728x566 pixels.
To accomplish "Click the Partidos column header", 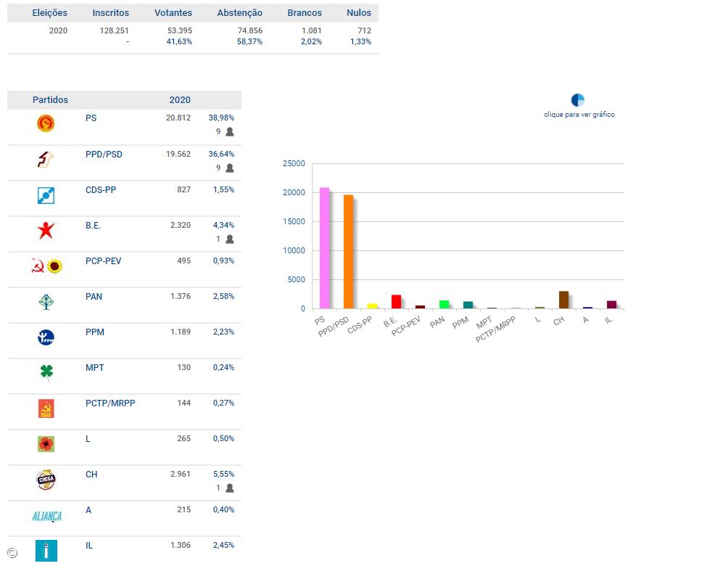I will point(50,100).
